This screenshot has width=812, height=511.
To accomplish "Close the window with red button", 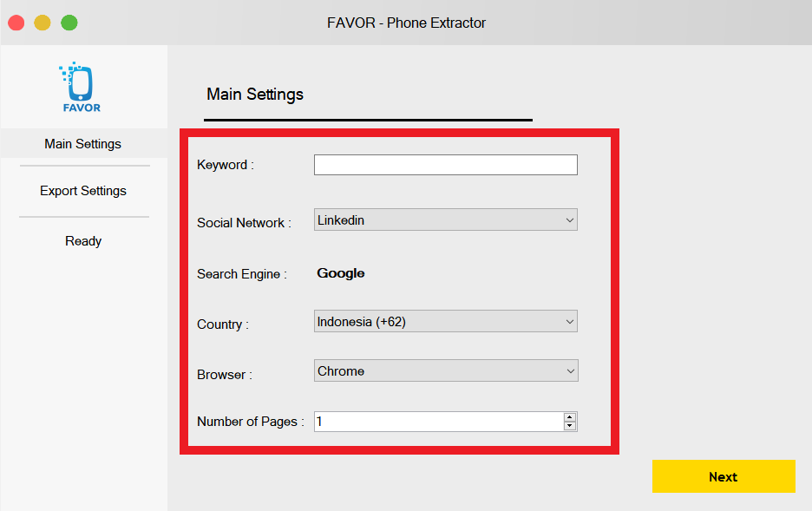I will pos(16,23).
